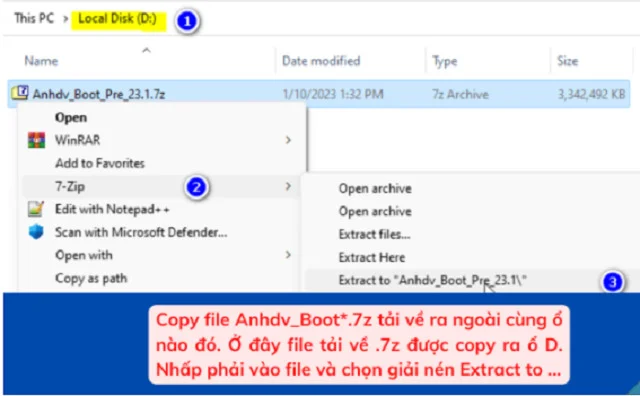Select Edit with Notepad++
The image size is (640, 396).
[112, 209]
